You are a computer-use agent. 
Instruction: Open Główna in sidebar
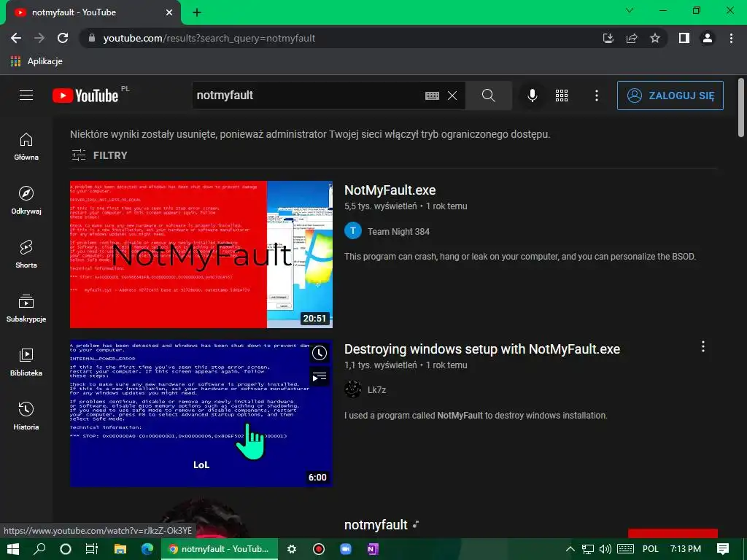[x=26, y=146]
